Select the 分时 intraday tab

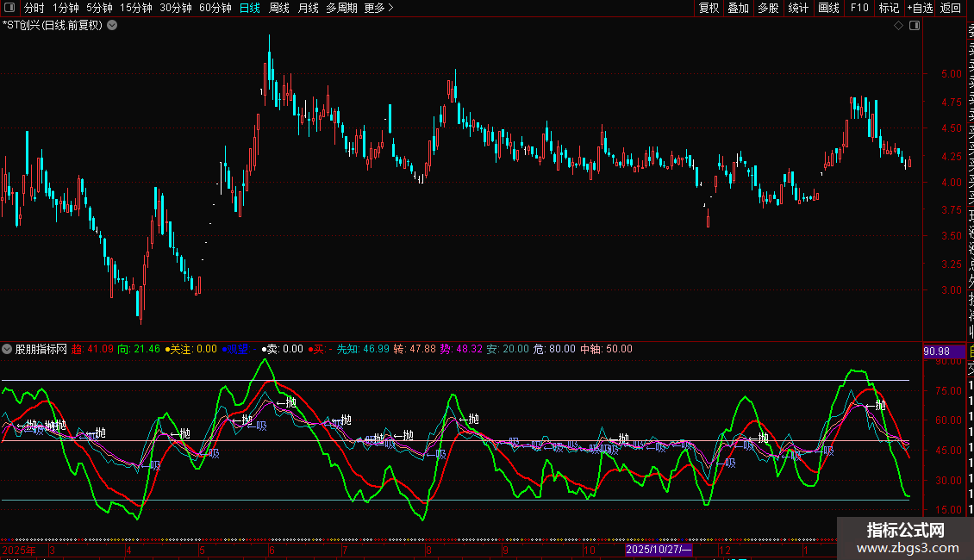(x=34, y=8)
